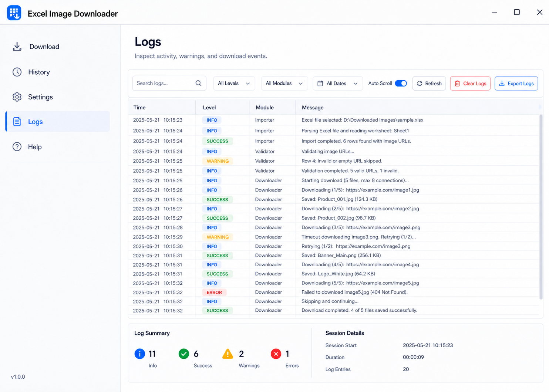Image resolution: width=549 pixels, height=392 pixels.
Task: Select the Logs sidebar item
Action: pyautogui.click(x=58, y=122)
